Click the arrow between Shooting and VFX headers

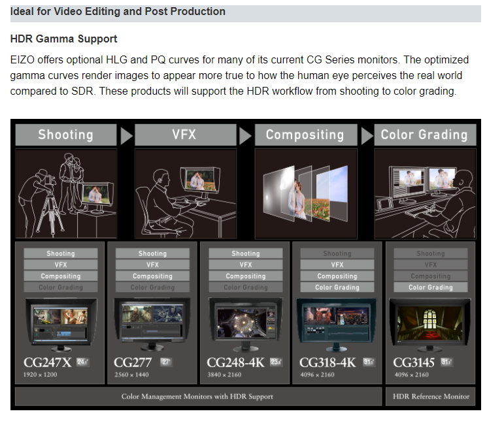click(x=126, y=135)
